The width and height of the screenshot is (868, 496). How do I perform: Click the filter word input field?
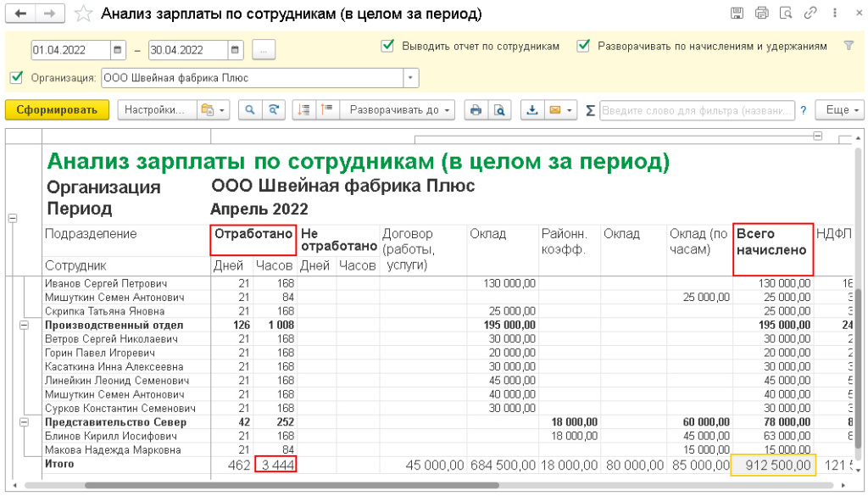click(697, 110)
